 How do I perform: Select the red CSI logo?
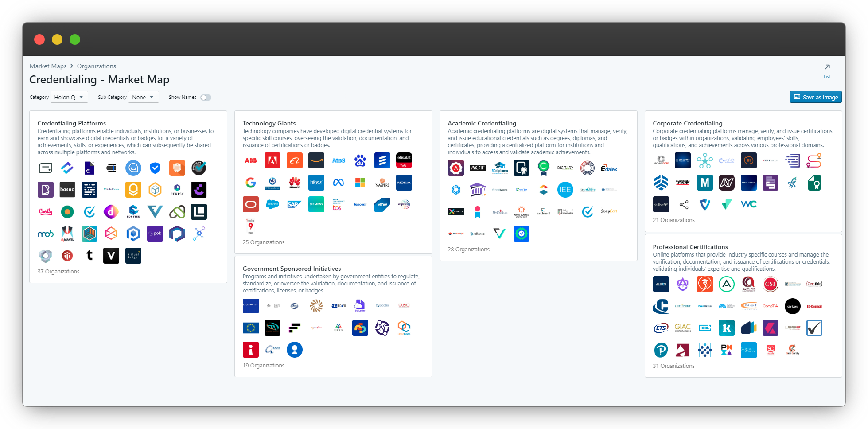pyautogui.click(x=771, y=284)
